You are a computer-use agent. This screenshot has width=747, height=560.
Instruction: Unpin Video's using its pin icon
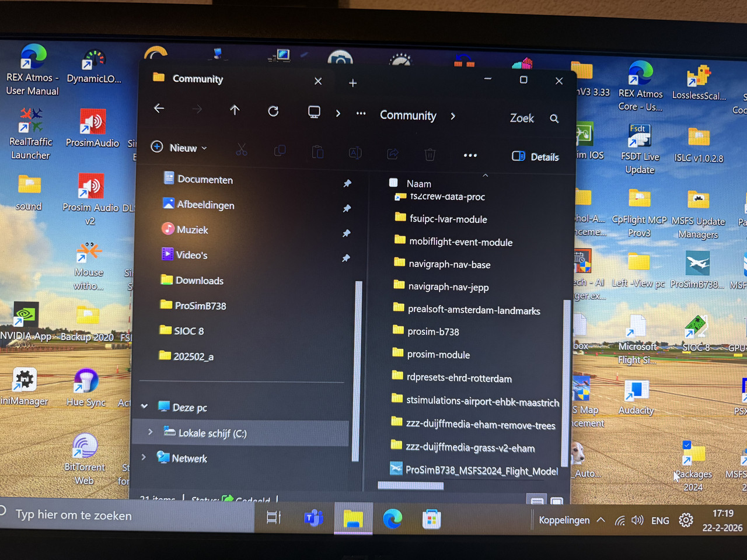pos(346,258)
